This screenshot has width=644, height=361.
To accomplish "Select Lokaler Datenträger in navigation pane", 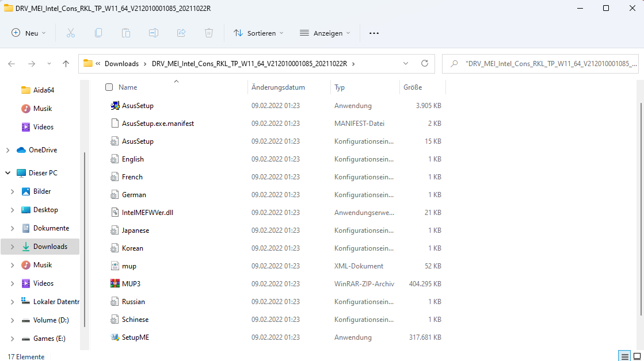I will [56, 302].
